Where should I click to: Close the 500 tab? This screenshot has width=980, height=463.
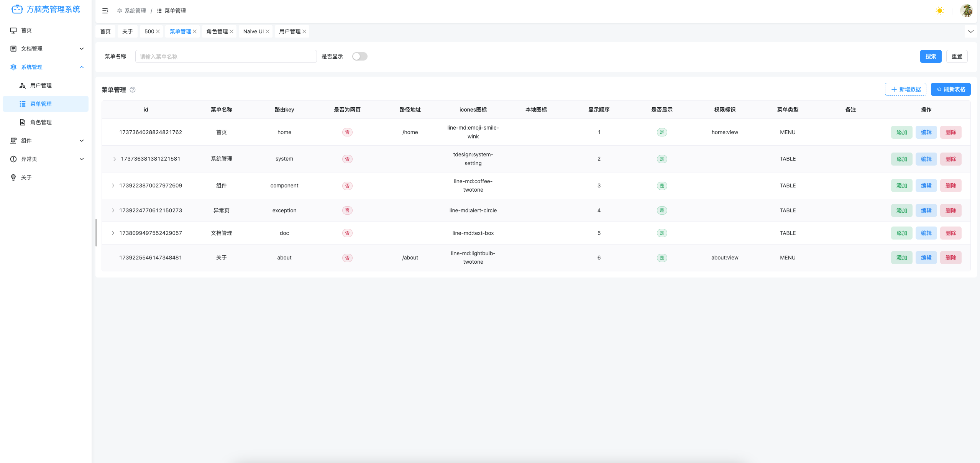158,31
